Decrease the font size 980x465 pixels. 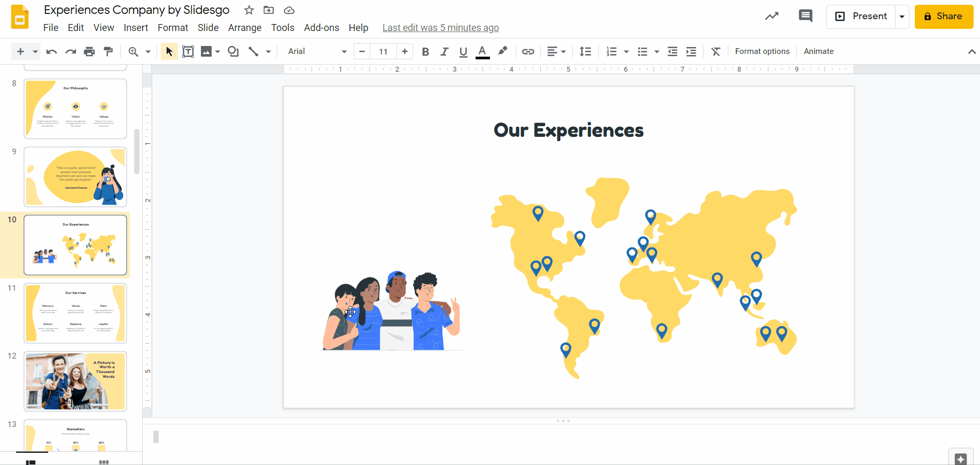coord(362,51)
